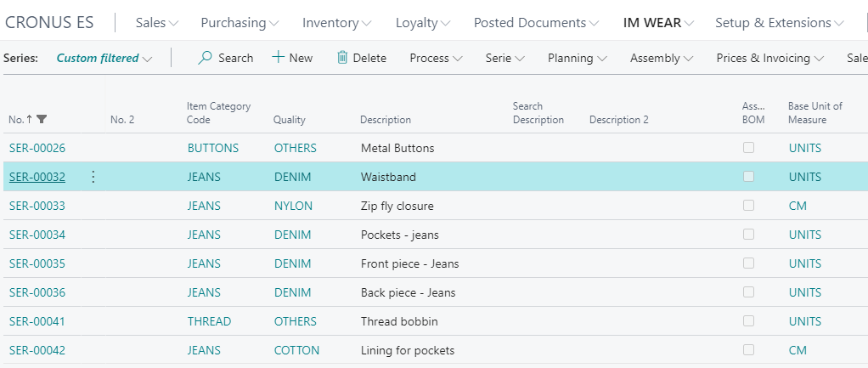Select the Metal Buttons description
Image resolution: width=868 pixels, height=368 pixels.
click(397, 148)
